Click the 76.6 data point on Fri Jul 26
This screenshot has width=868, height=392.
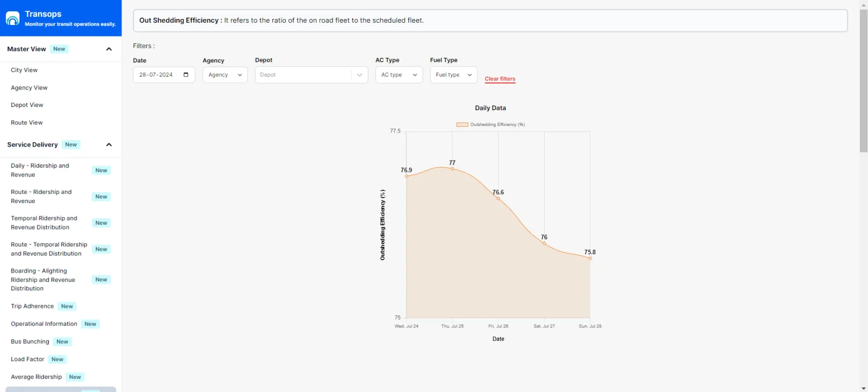[498, 198]
